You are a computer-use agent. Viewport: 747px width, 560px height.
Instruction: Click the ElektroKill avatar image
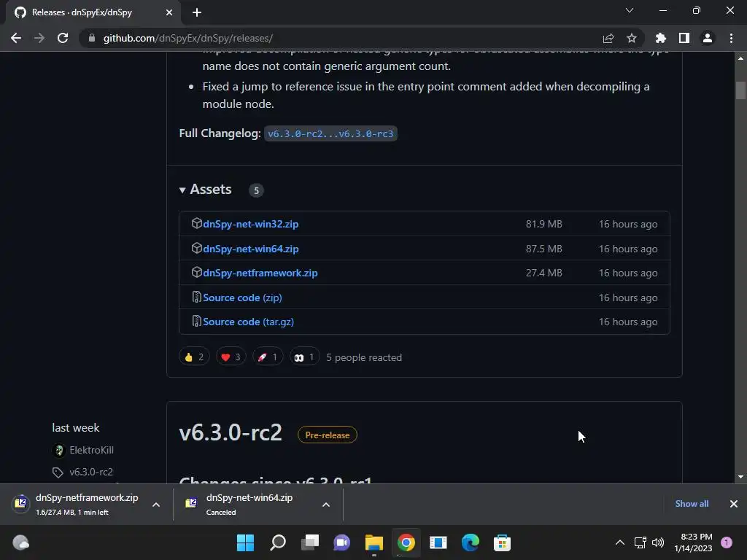point(58,450)
